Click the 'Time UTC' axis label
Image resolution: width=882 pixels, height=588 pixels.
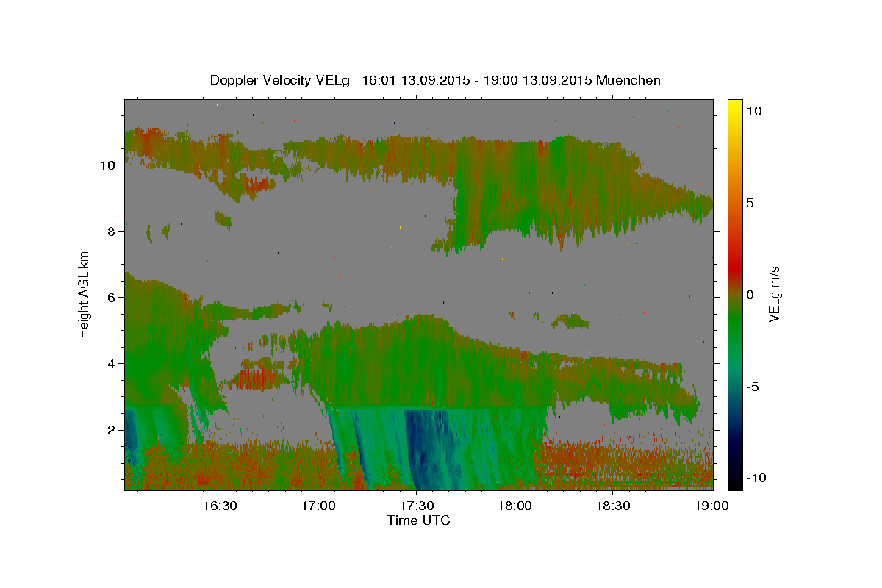click(x=418, y=520)
